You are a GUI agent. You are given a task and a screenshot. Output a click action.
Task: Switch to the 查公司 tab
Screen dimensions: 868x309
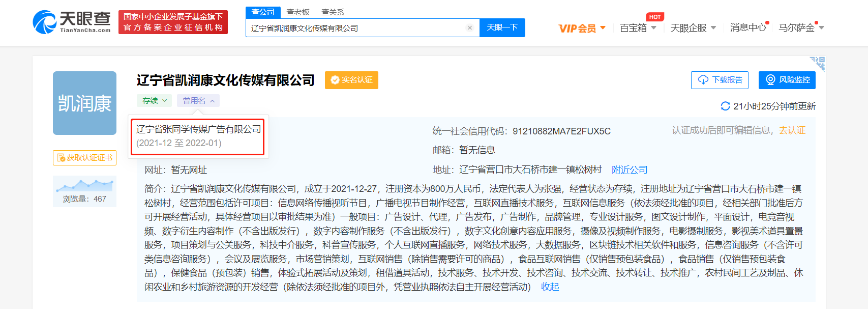(x=263, y=12)
